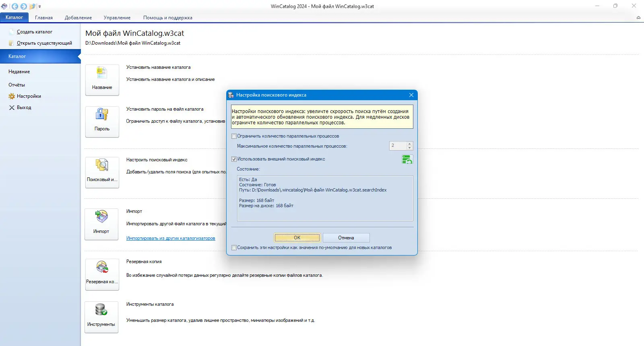This screenshot has height=346, width=644.
Task: Go forward with the blue right arrow
Action: click(24, 6)
